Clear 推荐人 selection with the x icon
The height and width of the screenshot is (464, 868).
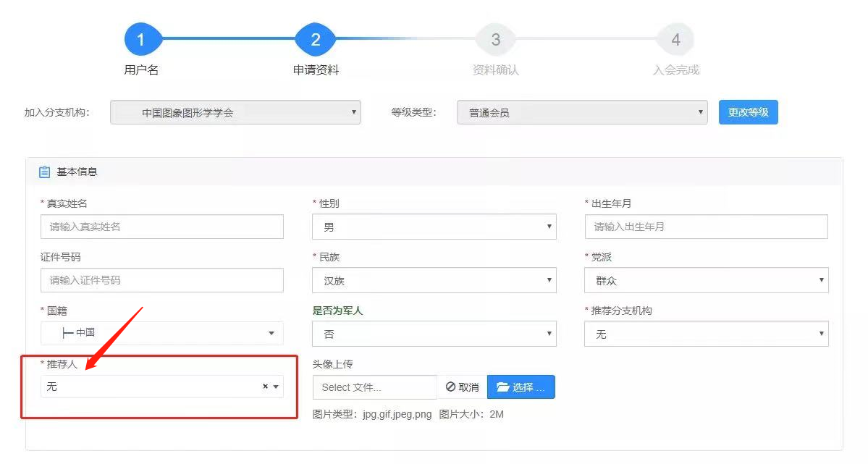pos(265,387)
